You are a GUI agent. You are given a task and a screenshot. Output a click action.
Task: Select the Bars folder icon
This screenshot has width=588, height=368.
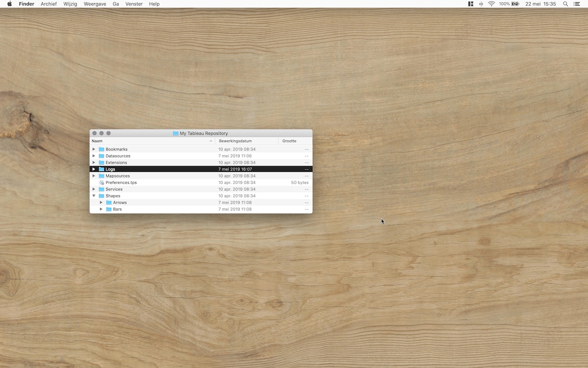tap(109, 209)
